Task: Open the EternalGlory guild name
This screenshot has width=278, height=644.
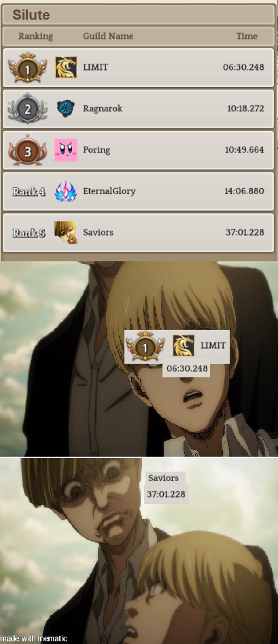Action: pyautogui.click(x=109, y=191)
